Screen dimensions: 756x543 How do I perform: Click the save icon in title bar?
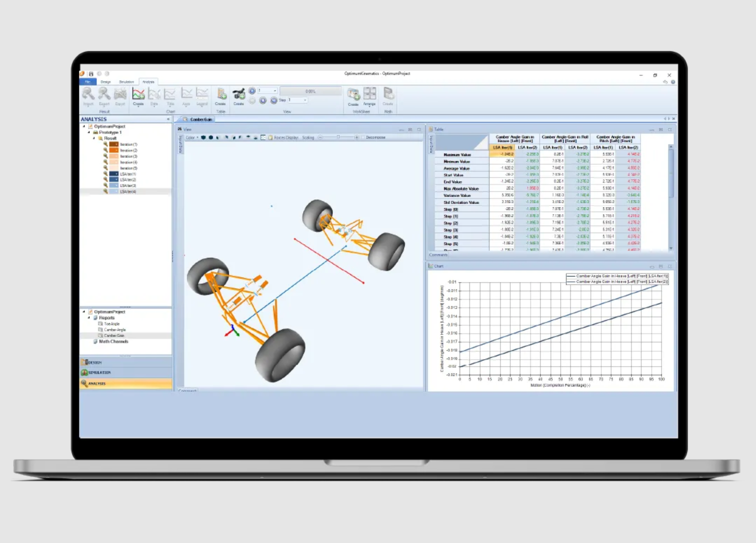91,74
